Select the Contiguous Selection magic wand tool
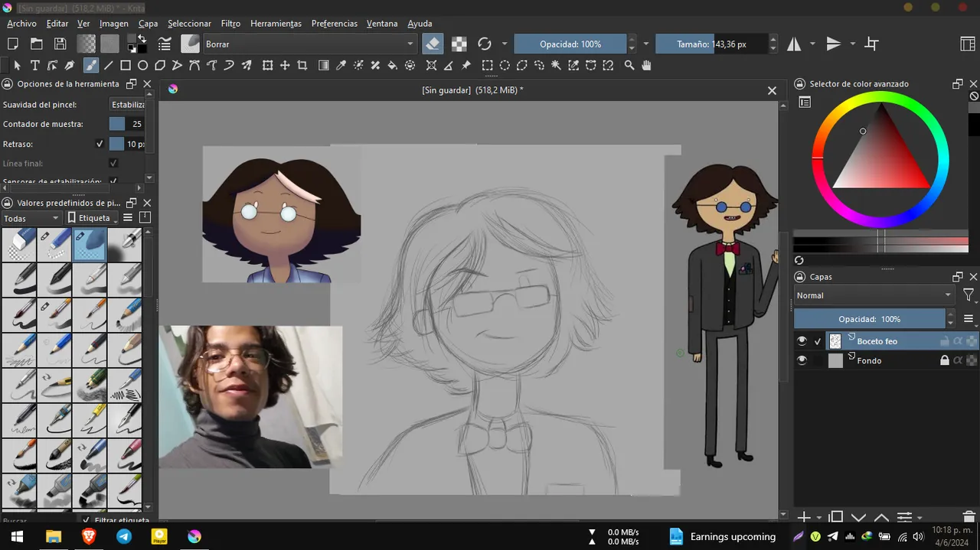The height and width of the screenshot is (550, 980). (x=557, y=66)
